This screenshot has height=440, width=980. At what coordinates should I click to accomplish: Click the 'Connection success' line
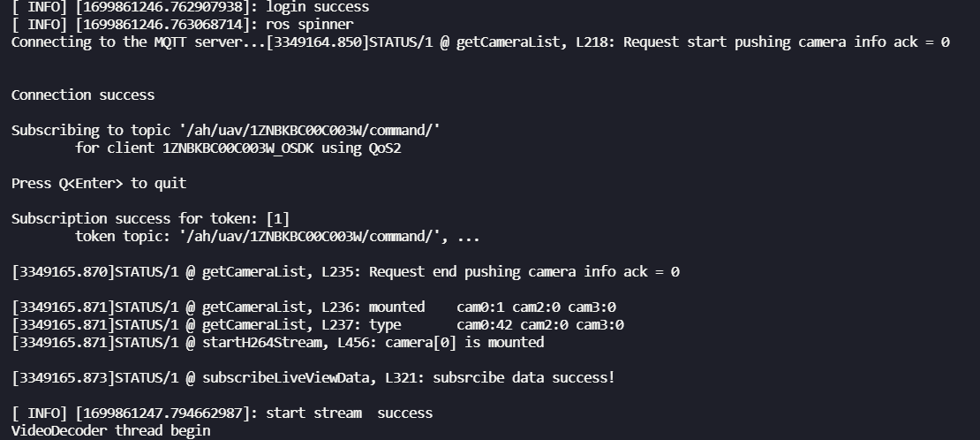point(83,95)
